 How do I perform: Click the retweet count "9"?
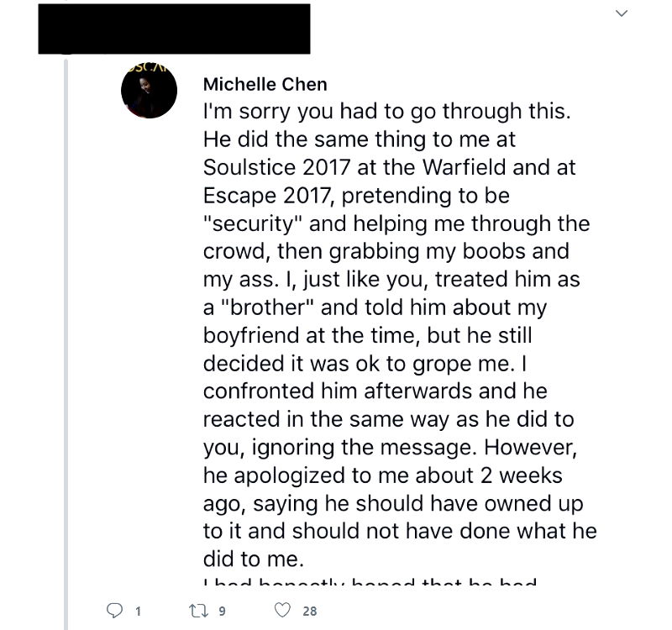coord(223,612)
